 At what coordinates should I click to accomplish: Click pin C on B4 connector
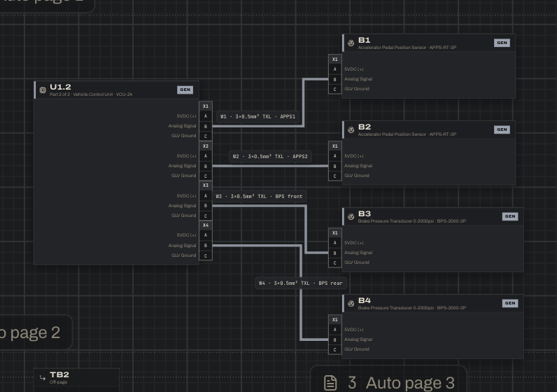[x=335, y=349]
